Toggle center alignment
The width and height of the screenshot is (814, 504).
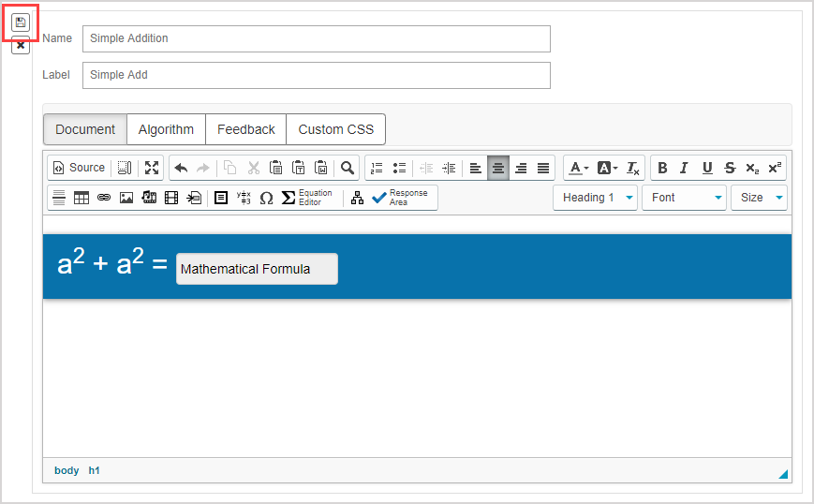click(498, 168)
